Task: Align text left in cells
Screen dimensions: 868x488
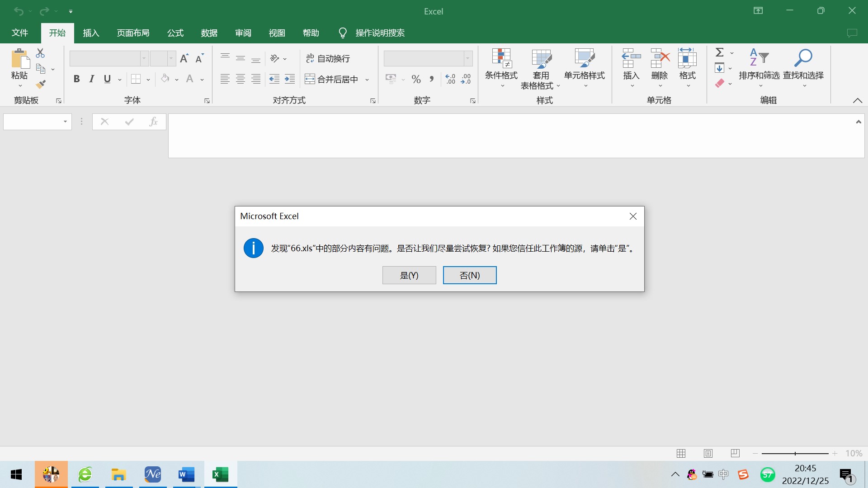Action: pos(225,79)
